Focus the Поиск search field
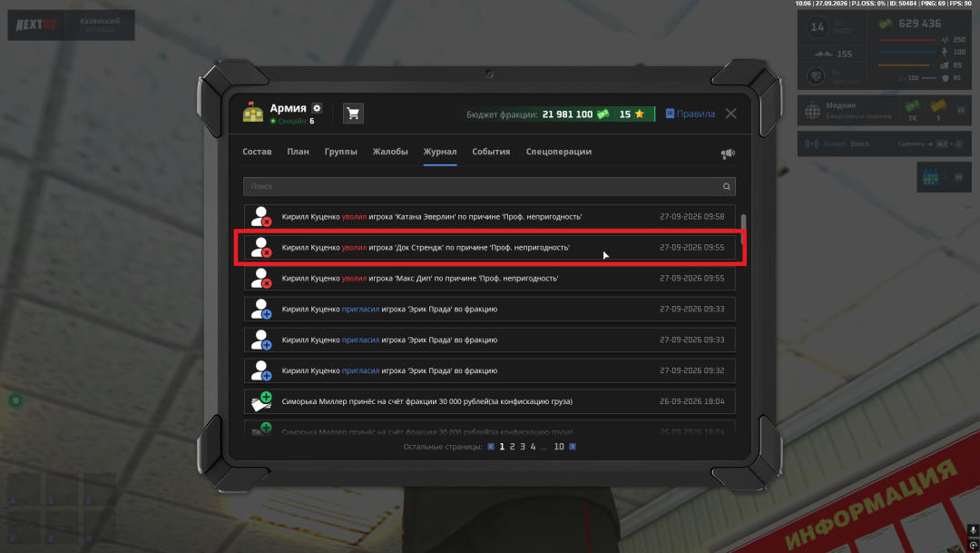This screenshot has width=980, height=553. [489, 186]
